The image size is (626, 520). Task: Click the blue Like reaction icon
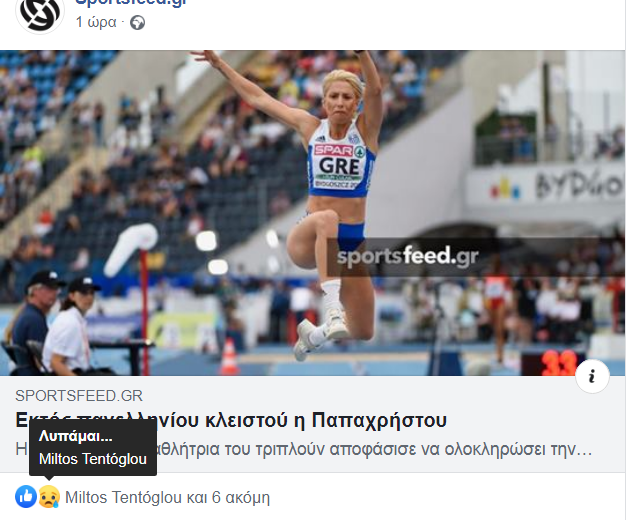tap(26, 497)
